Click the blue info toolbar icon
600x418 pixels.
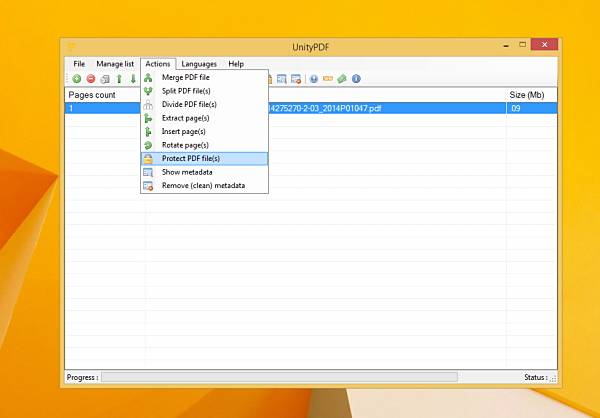(356, 79)
